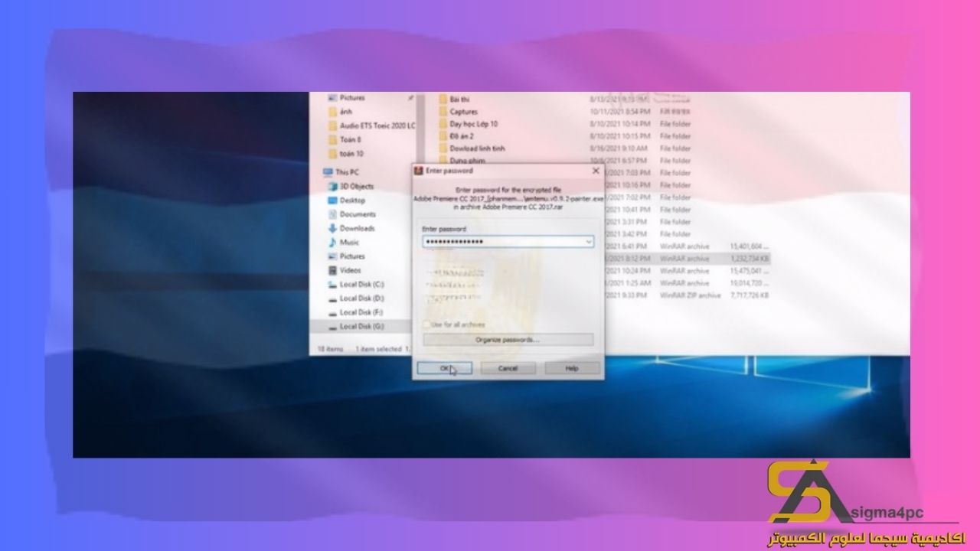
Task: Open the password history dropdown arrow
Action: click(588, 242)
